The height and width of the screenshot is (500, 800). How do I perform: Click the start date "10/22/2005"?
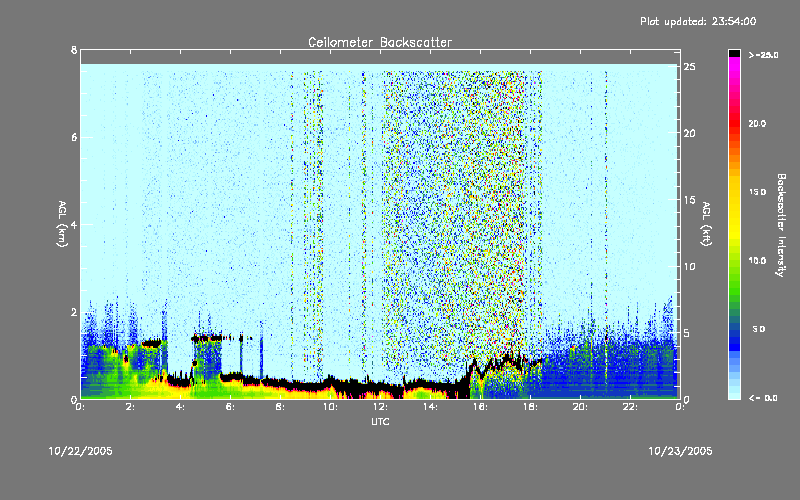point(81,451)
